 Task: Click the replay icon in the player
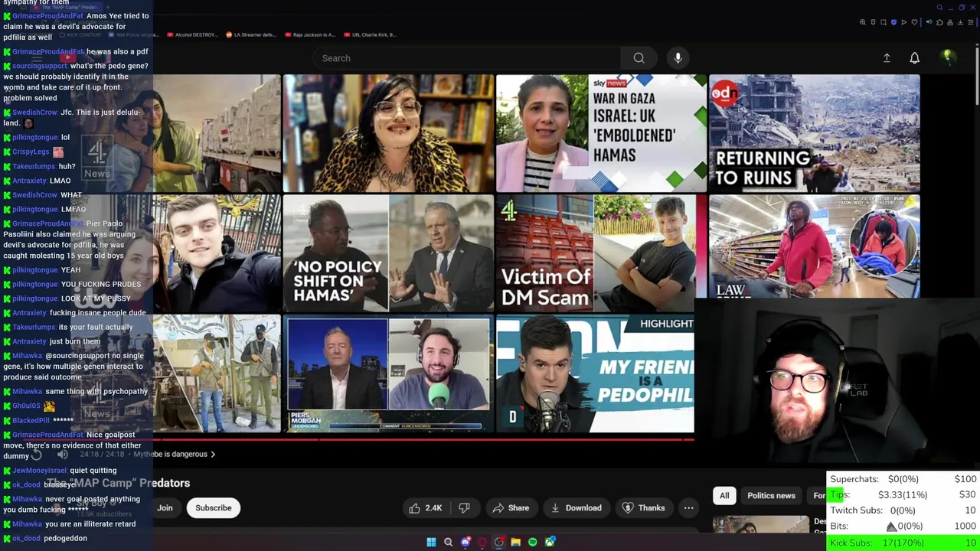pos(36,454)
